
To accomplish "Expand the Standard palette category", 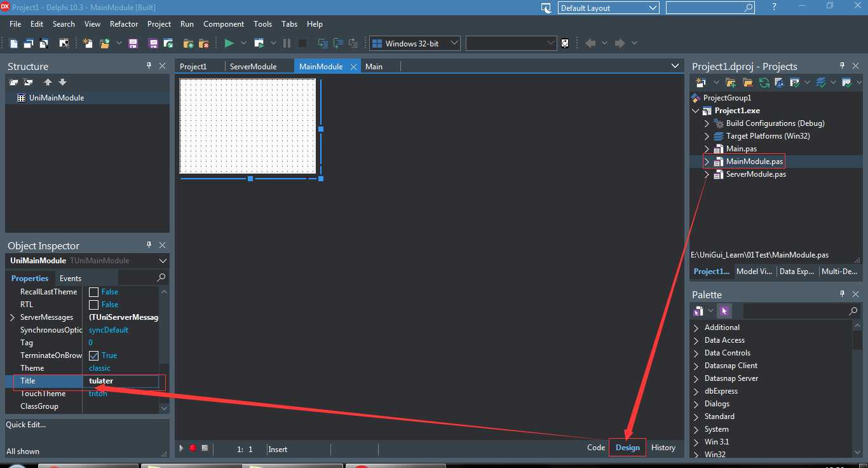I will [x=696, y=416].
